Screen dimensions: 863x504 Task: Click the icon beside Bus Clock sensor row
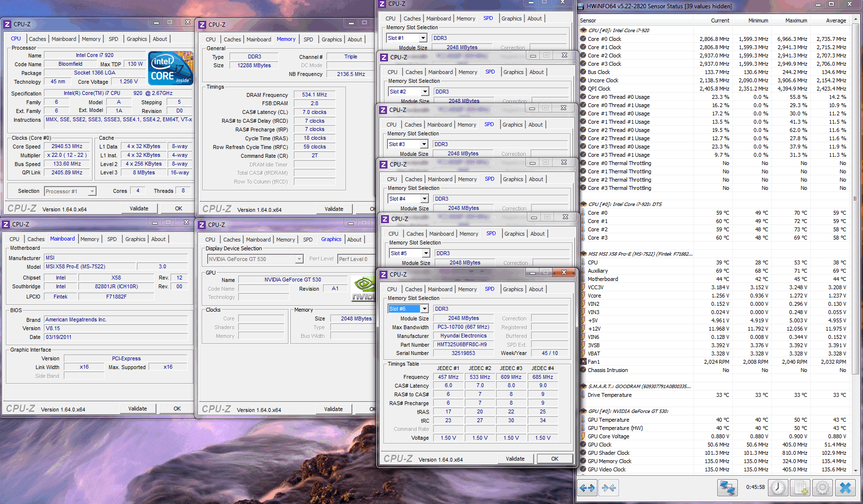coord(583,72)
